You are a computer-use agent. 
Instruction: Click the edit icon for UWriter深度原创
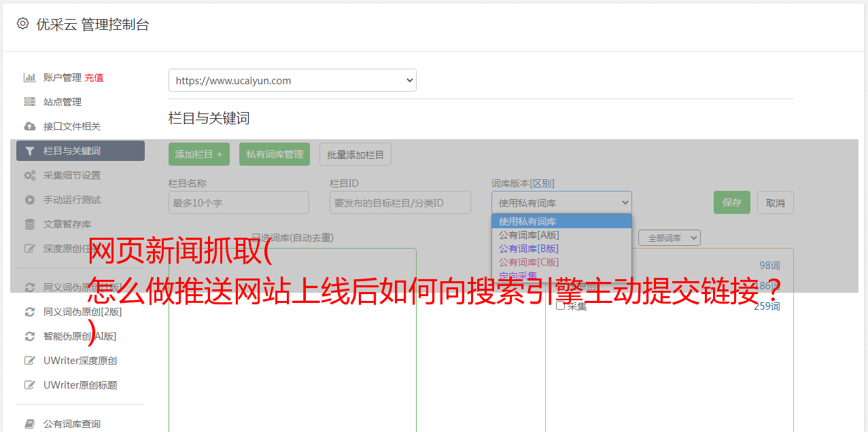(30, 361)
